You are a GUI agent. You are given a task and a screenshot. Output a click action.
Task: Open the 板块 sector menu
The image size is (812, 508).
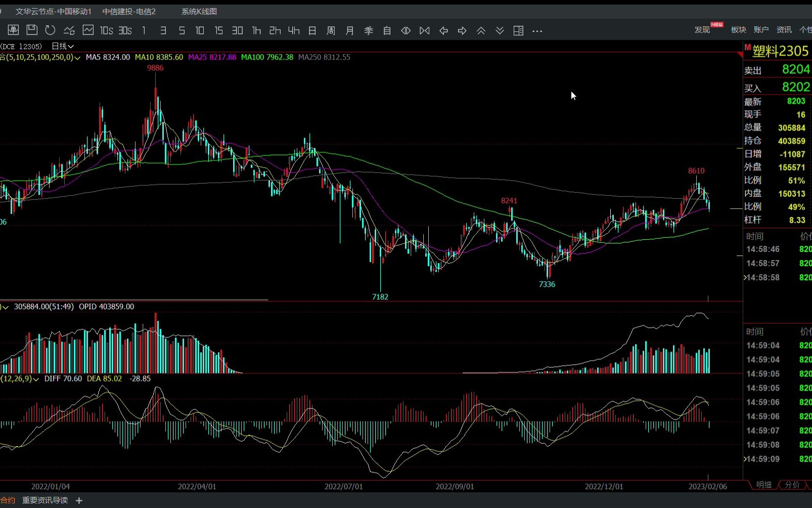point(739,30)
